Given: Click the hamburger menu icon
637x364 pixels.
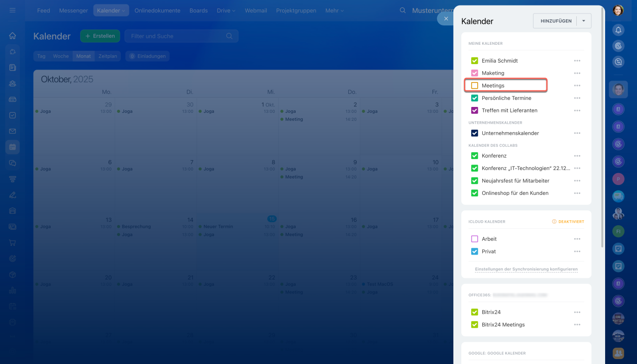Looking at the screenshot, I should [12, 10].
